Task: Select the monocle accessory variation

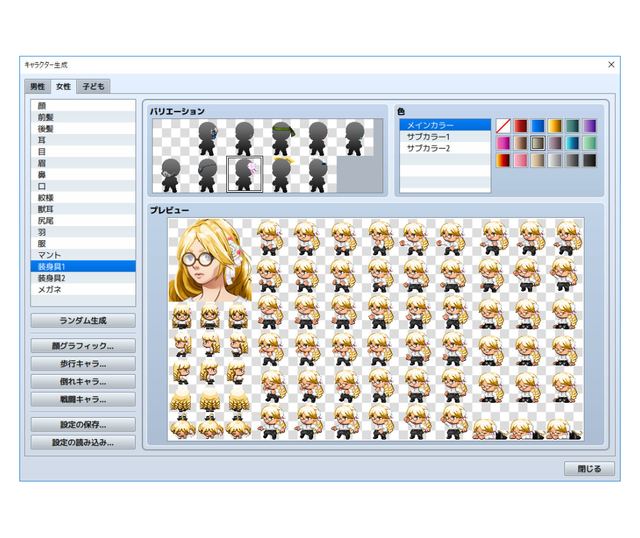Action: 171,174
